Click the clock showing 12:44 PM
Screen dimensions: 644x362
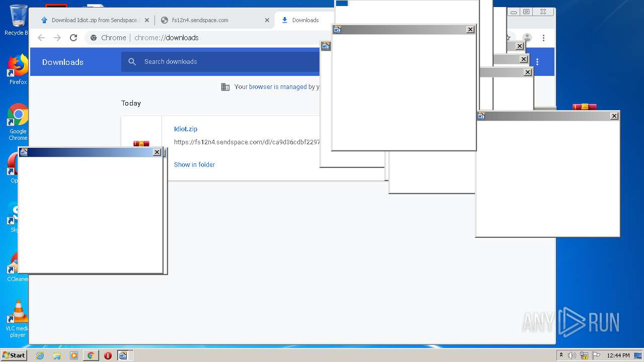coord(618,355)
